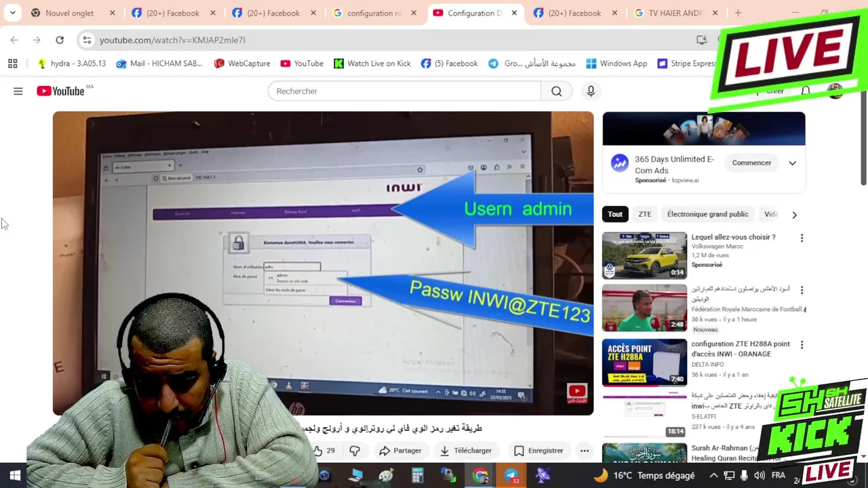Select the Tout filter chip
This screenshot has height=488, width=868.
(x=615, y=214)
